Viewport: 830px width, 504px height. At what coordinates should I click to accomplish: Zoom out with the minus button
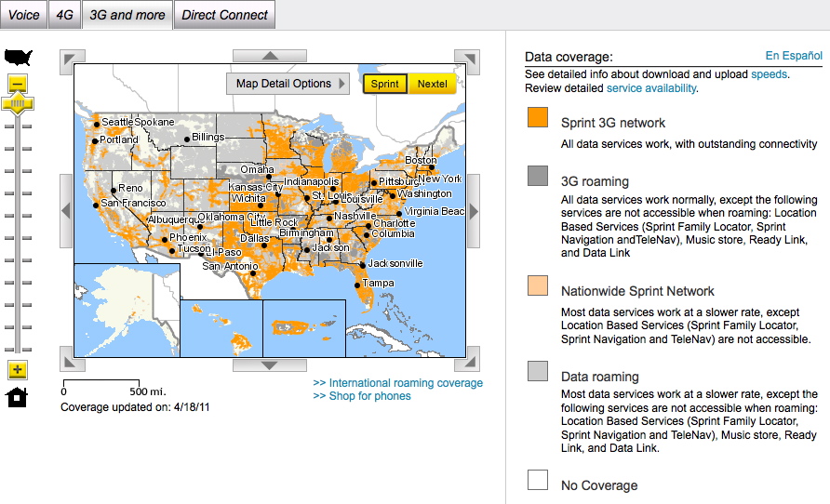point(18,84)
